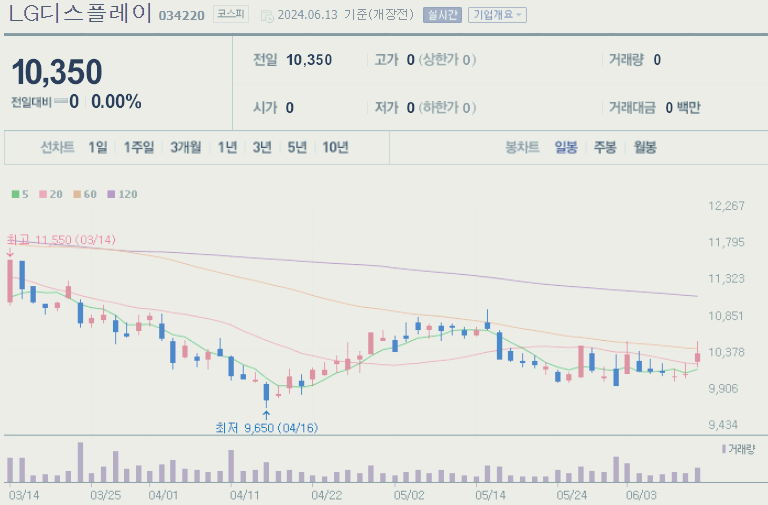Click the 실시간 real-time button
Screen dimensions: 768x505
442,15
